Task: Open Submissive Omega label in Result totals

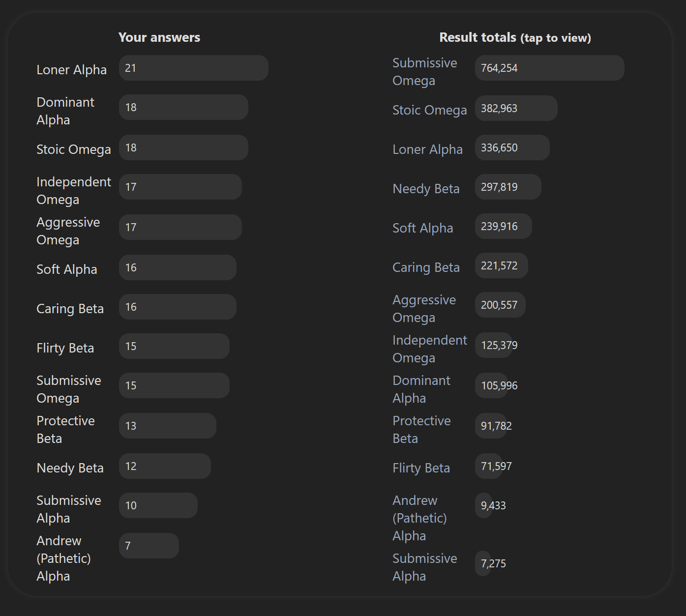Action: pos(425,72)
